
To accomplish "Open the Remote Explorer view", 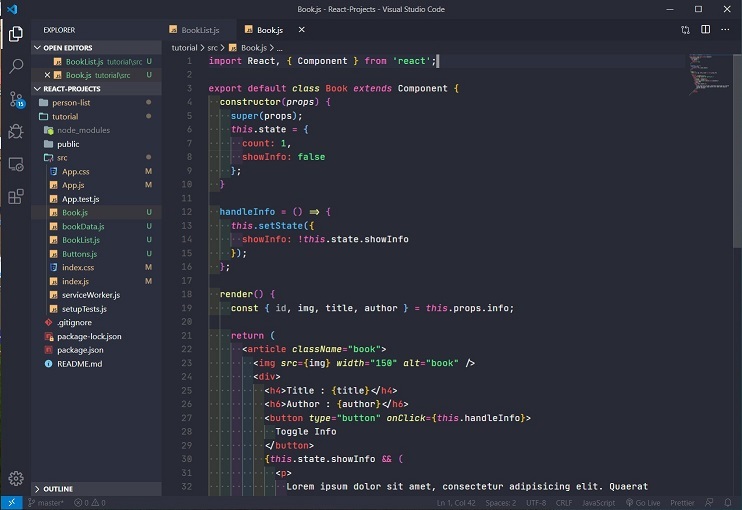I will point(16,164).
